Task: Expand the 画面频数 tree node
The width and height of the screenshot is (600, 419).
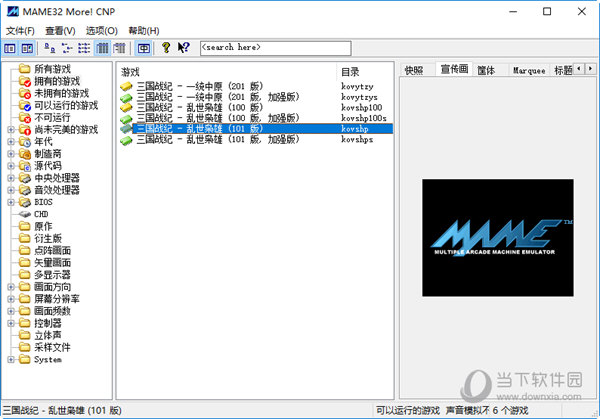Action: click(x=11, y=311)
